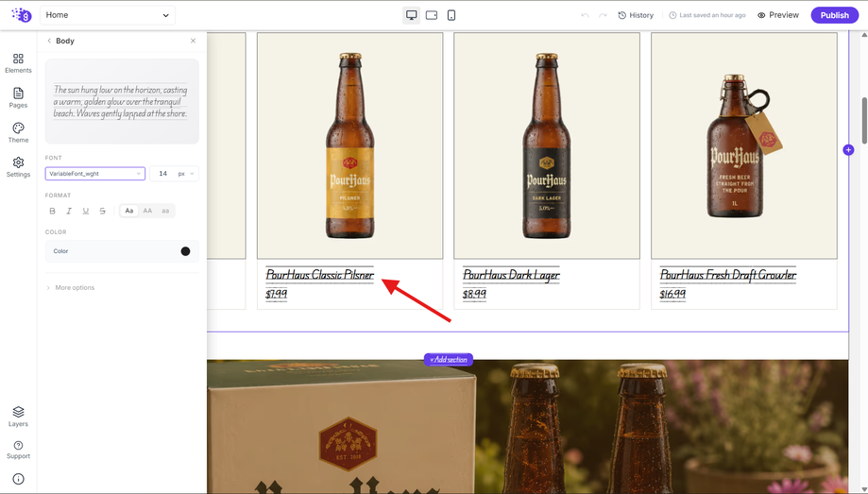Open the Theme sidebar panel
Screen dimensions: 868x494
click(x=18, y=133)
